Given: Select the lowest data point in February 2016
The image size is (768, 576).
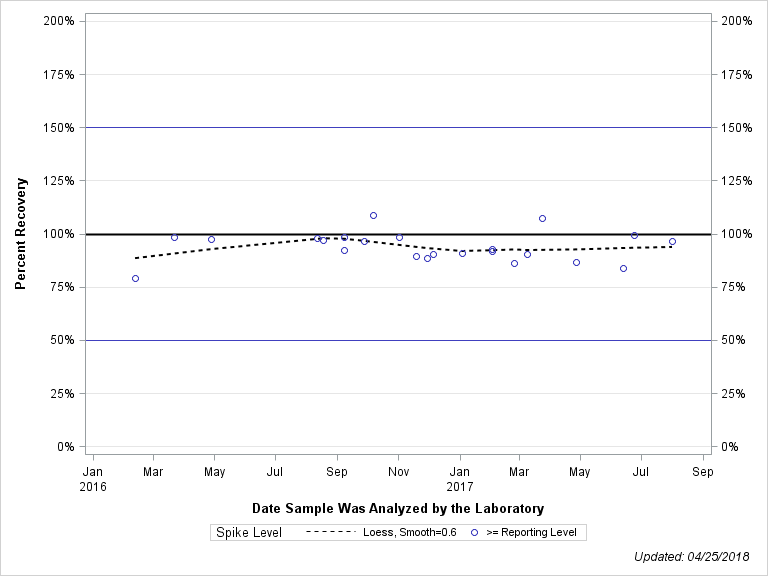Looking at the screenshot, I should point(135,278).
